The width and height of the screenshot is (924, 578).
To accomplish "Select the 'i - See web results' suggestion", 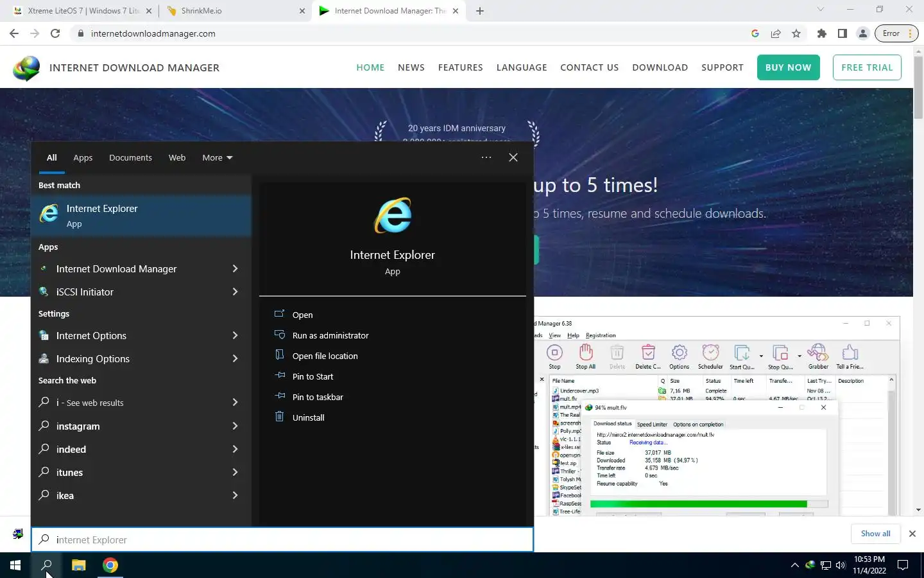I will (x=141, y=403).
